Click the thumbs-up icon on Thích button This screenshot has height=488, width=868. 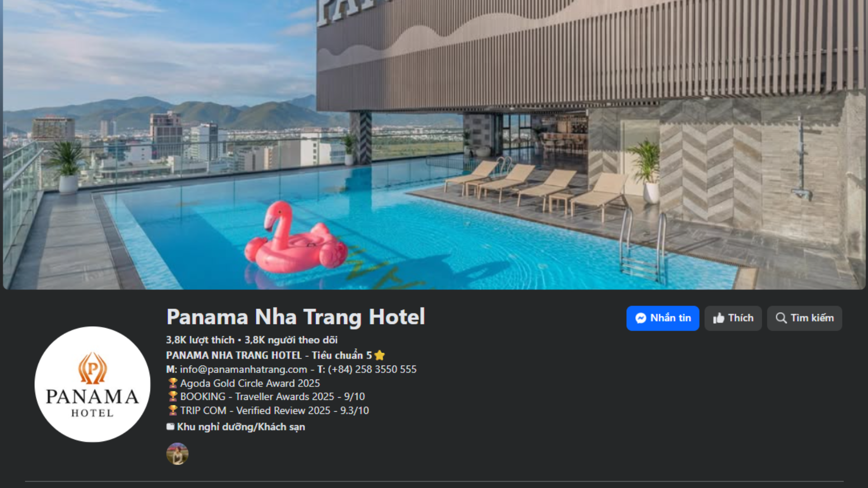tap(719, 319)
